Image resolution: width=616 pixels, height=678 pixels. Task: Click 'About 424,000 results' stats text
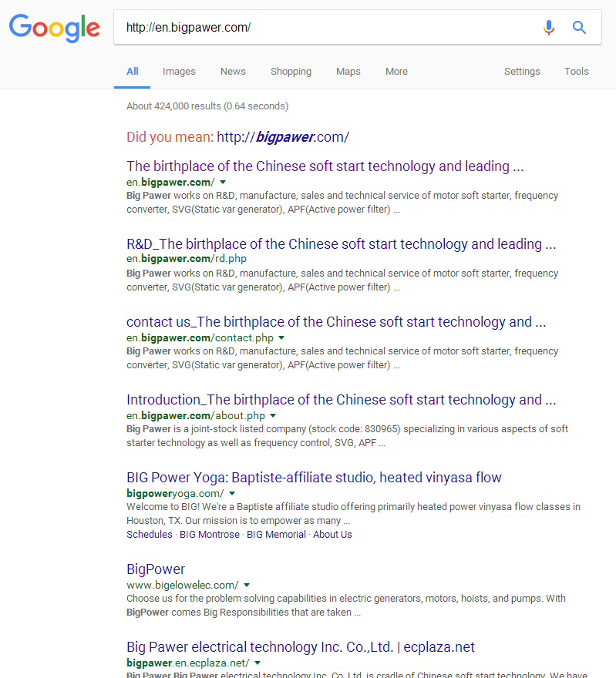pos(207,106)
